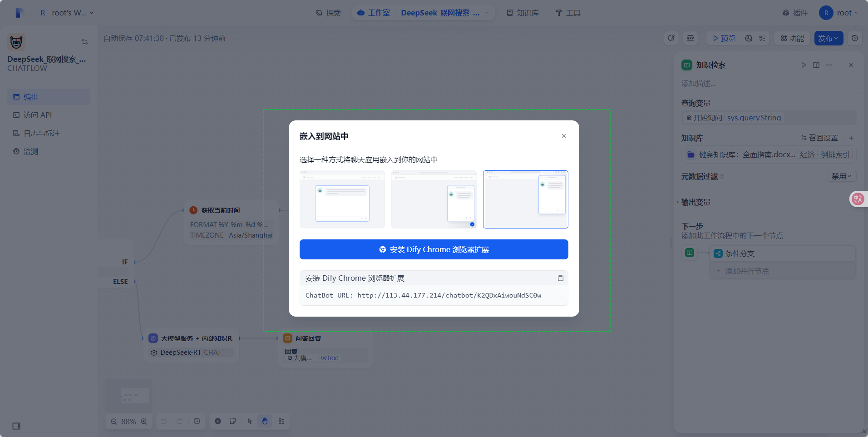This screenshot has width=868, height=437.
Task: Install the Dify Chrome browser extension
Action: (x=434, y=249)
